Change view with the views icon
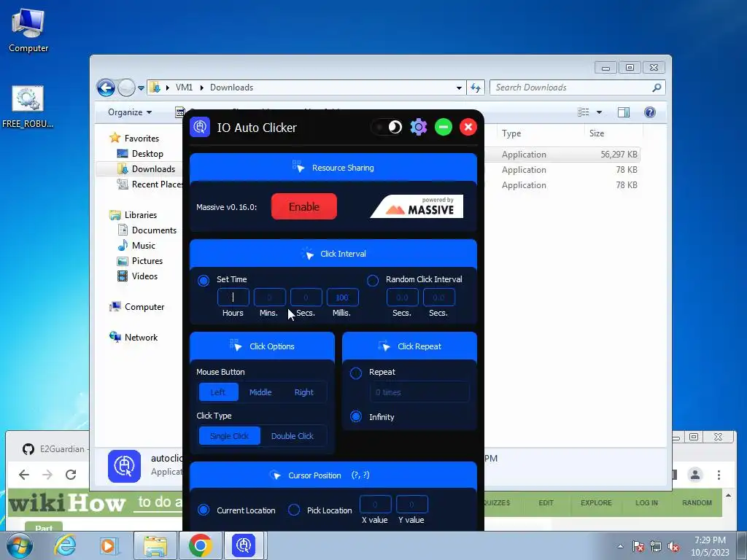 coord(583,112)
